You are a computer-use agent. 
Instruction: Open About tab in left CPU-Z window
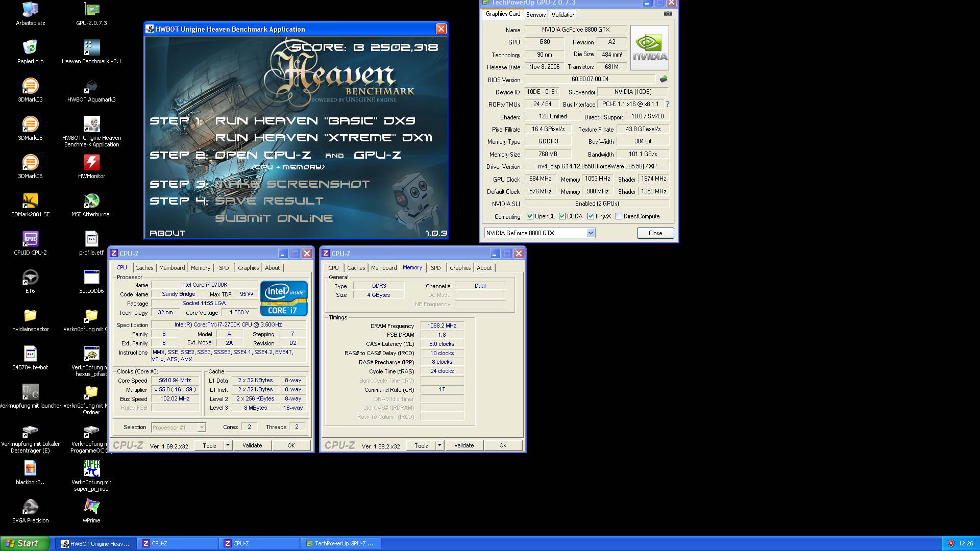[x=272, y=268]
